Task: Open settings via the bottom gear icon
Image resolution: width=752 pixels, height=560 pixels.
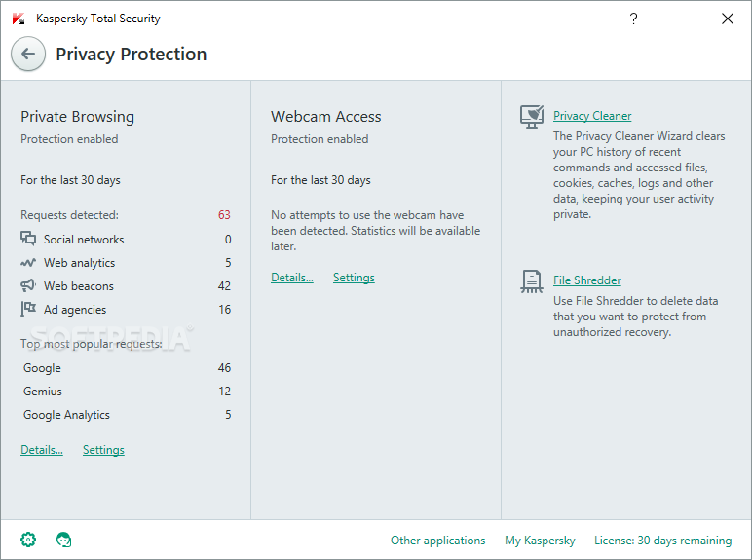Action: [x=28, y=540]
